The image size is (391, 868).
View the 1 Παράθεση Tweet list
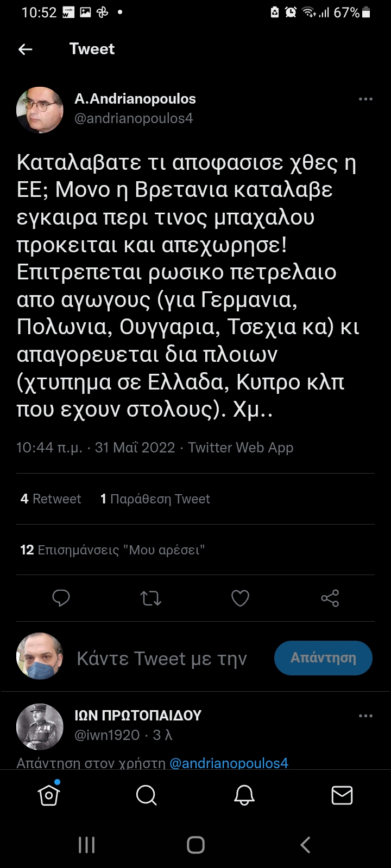click(x=155, y=499)
